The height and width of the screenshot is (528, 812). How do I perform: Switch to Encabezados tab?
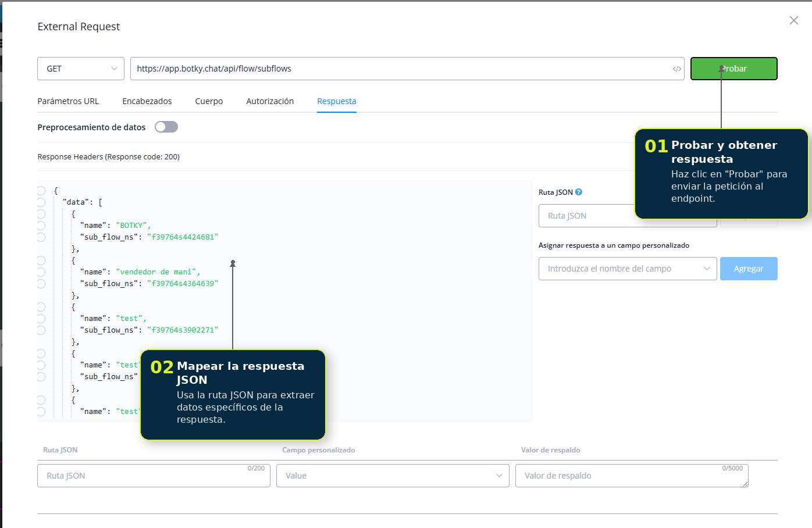pos(147,101)
